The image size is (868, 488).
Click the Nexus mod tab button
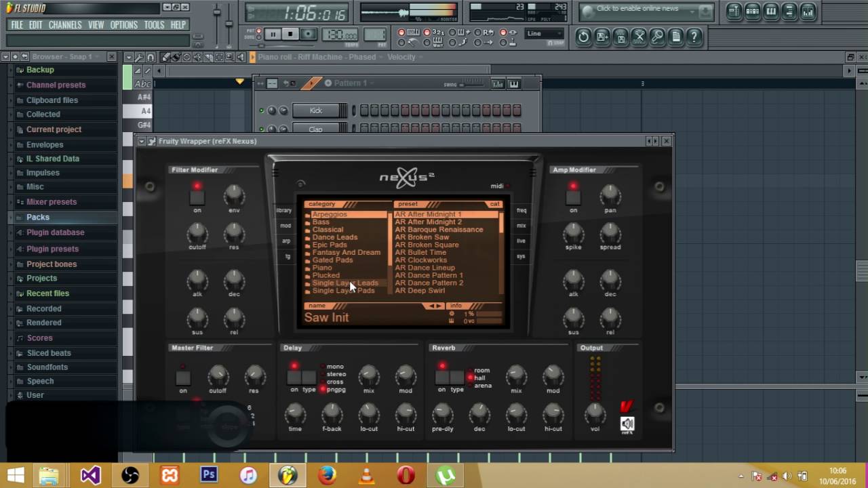(285, 226)
